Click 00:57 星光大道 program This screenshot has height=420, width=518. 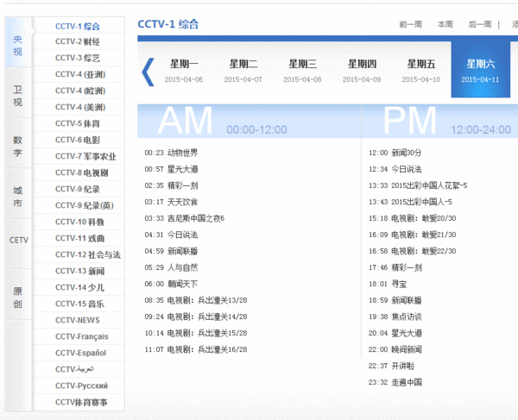coord(171,169)
